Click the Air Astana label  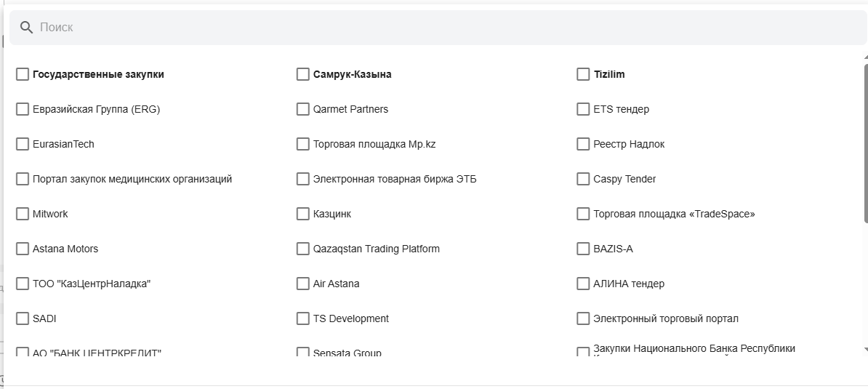tap(336, 284)
